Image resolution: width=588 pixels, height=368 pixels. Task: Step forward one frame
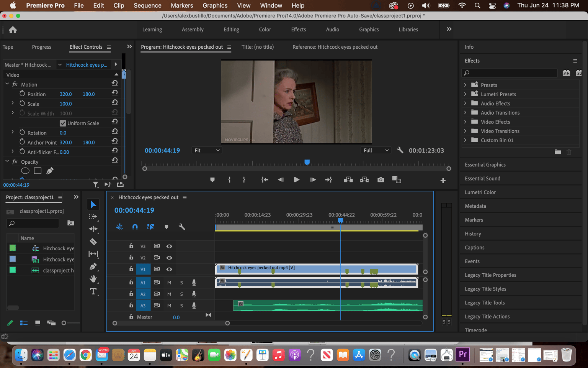point(313,180)
